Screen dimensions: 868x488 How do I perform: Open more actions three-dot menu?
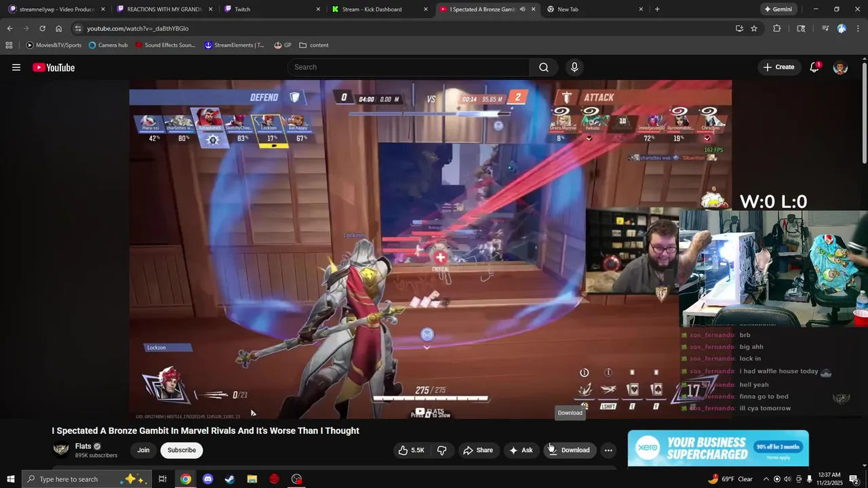coord(608,450)
